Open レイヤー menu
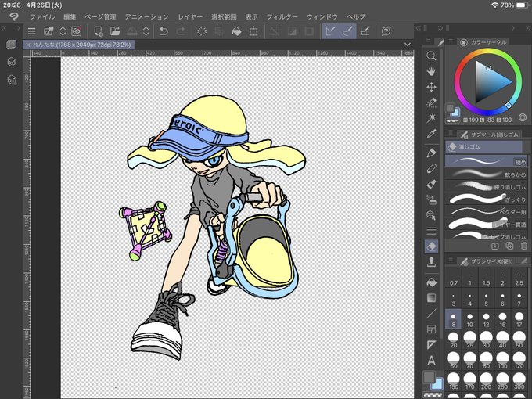The image size is (532, 399). 190,16
